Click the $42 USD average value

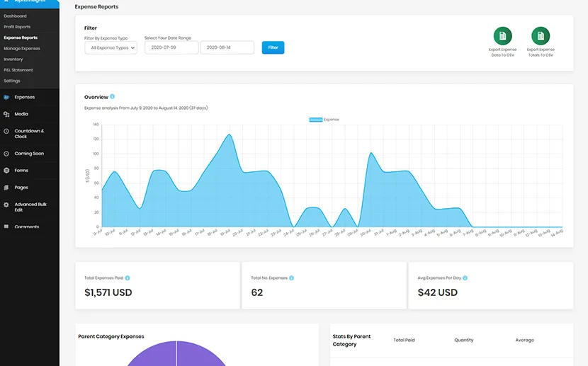pos(438,292)
